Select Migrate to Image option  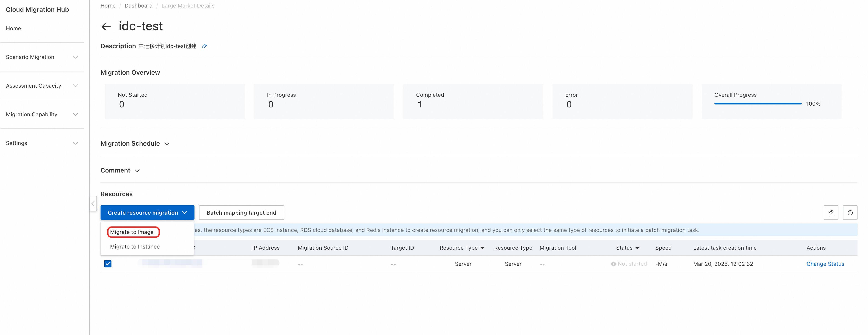click(132, 232)
